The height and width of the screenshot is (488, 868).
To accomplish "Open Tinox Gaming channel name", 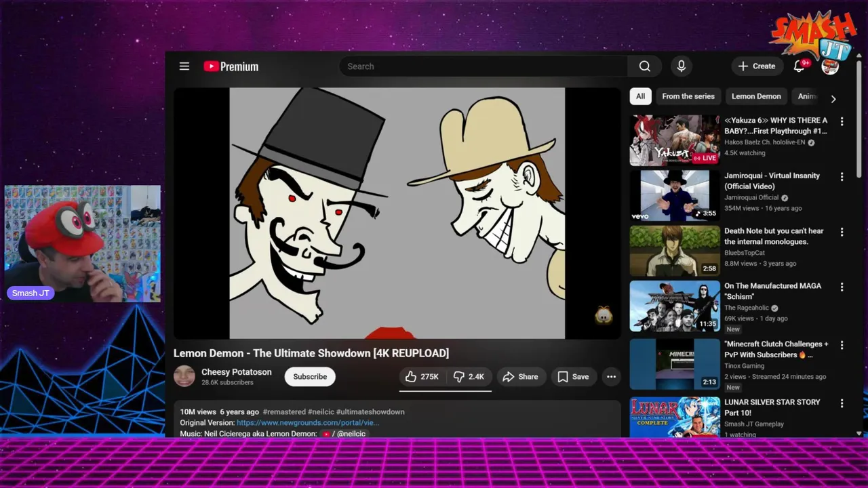I will tap(744, 366).
